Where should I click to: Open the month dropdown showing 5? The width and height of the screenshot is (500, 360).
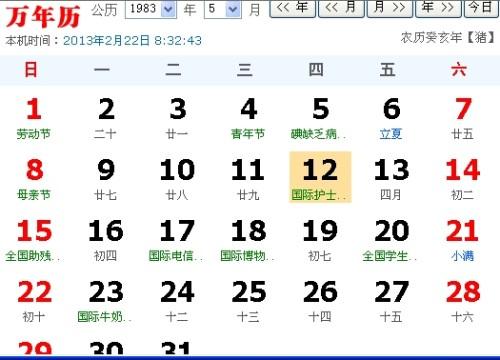click(x=222, y=8)
